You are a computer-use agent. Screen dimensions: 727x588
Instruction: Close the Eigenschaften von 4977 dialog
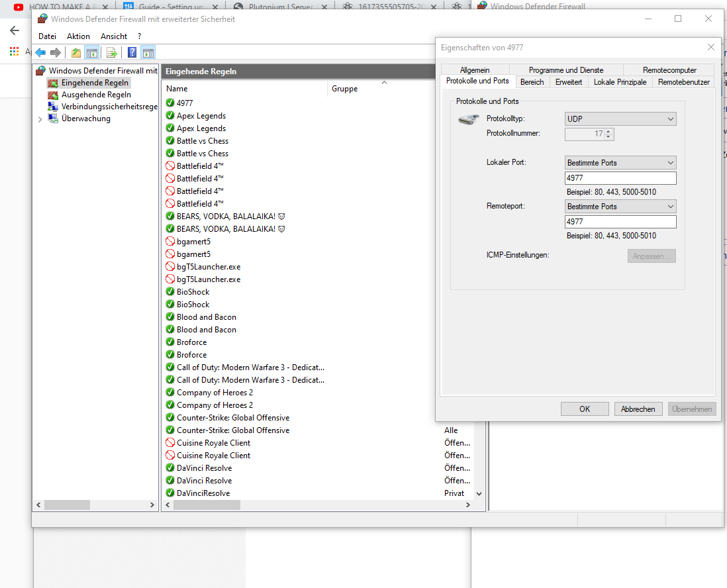[710, 47]
